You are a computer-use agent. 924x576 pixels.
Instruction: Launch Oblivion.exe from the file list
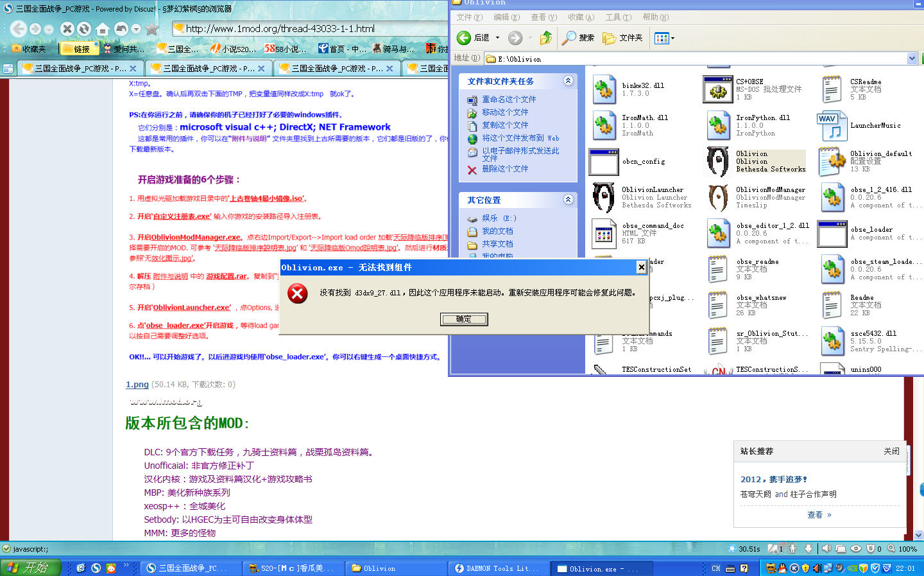point(719,162)
